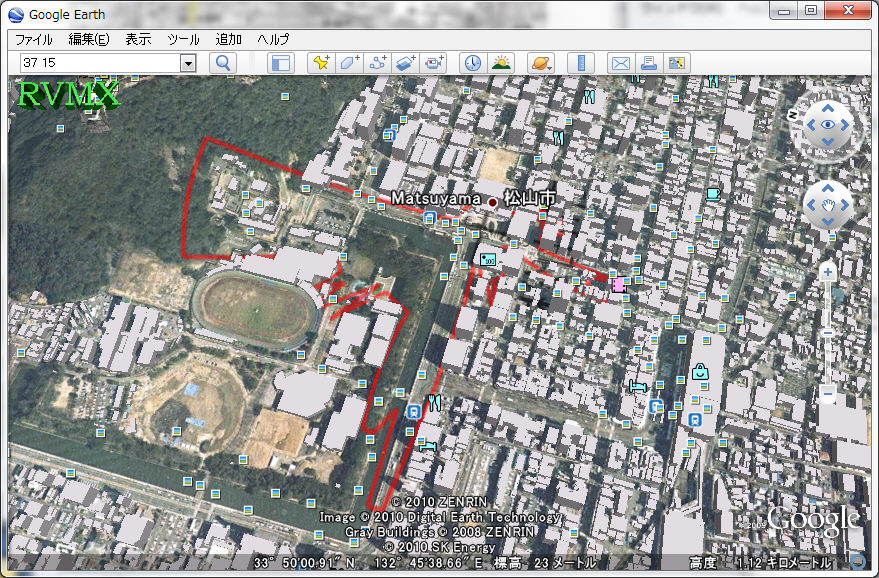Viewport: 879px width, 578px height.
Task: Expand the search history dropdown arrow
Action: [x=188, y=63]
